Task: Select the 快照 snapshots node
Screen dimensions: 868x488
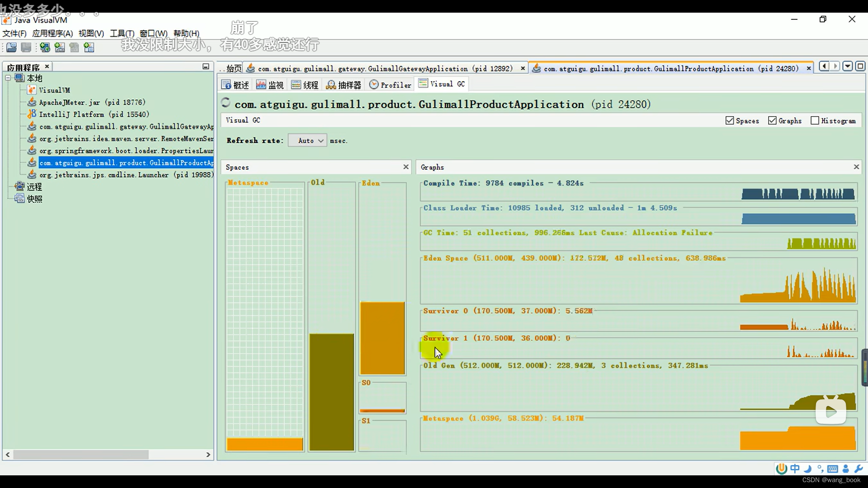Action: (29, 199)
